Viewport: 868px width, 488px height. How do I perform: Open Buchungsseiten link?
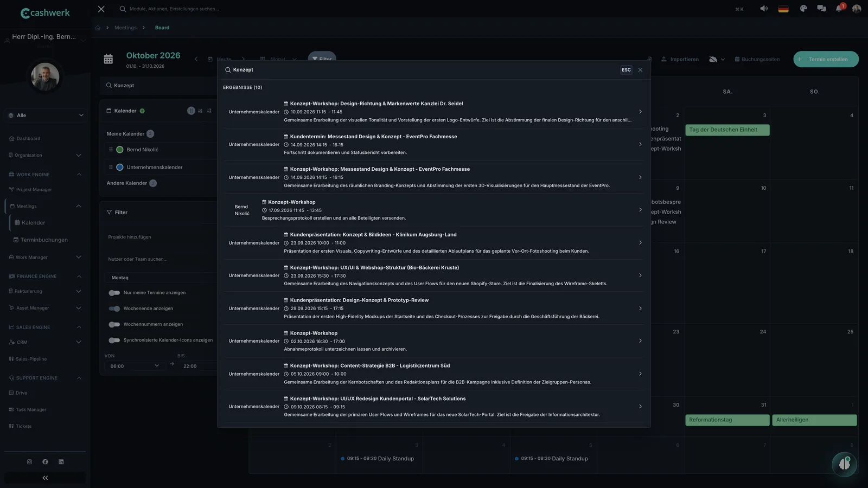(757, 59)
